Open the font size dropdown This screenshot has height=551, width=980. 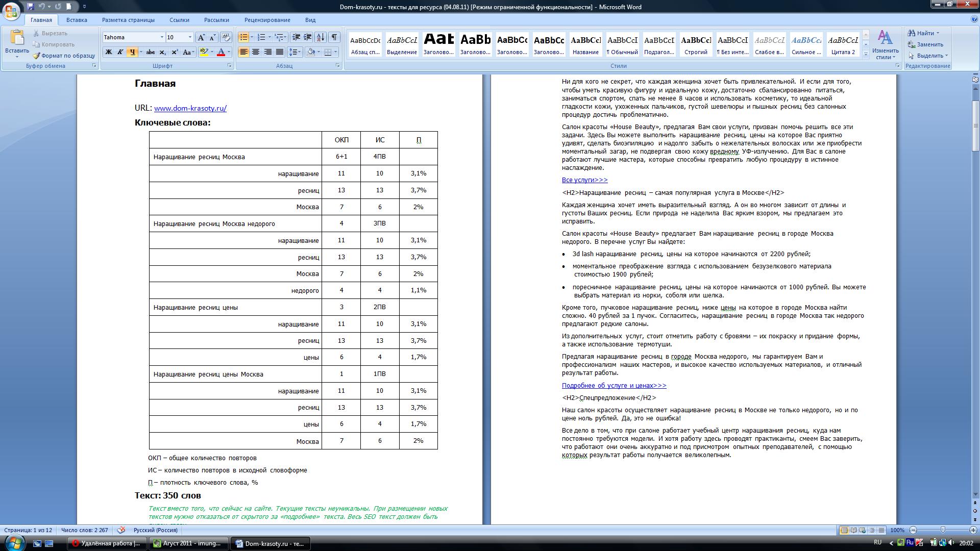(x=190, y=37)
